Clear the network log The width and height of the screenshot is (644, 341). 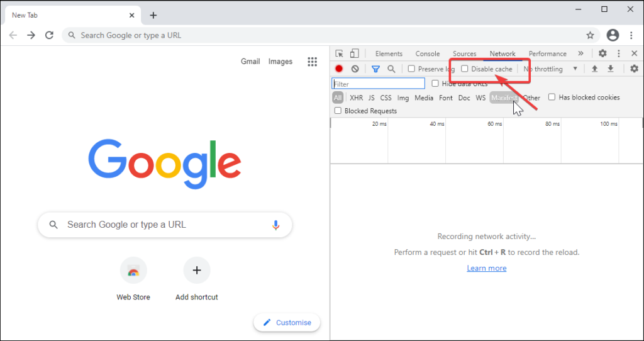pyautogui.click(x=355, y=69)
